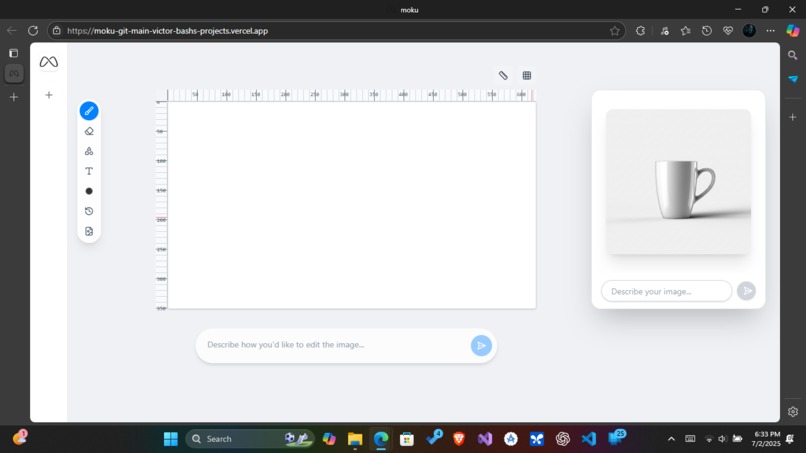
Task: Open Microsoft Edge from the taskbar
Action: (381, 439)
